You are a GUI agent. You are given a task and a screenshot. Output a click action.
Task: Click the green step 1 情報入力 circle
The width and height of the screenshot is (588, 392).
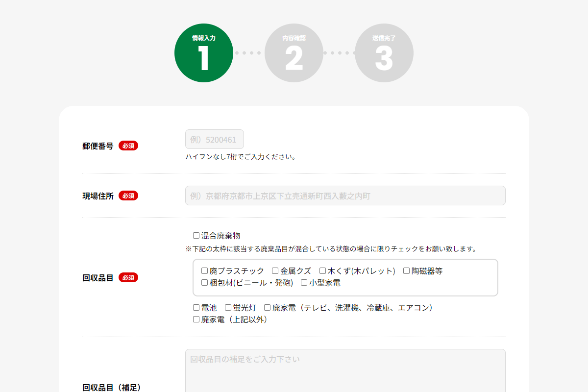pyautogui.click(x=204, y=52)
